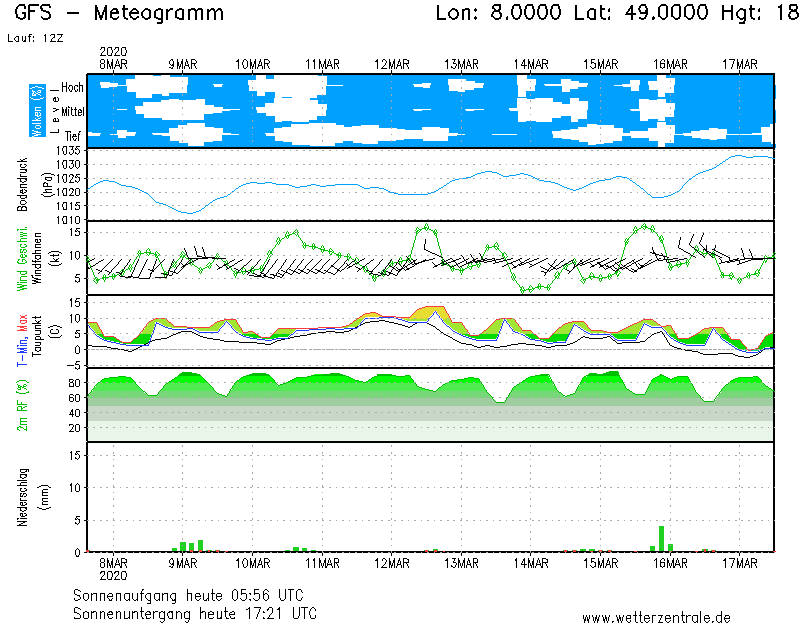Click the "40" humidity tick value
The height and width of the screenshot is (625, 800).
(x=74, y=413)
